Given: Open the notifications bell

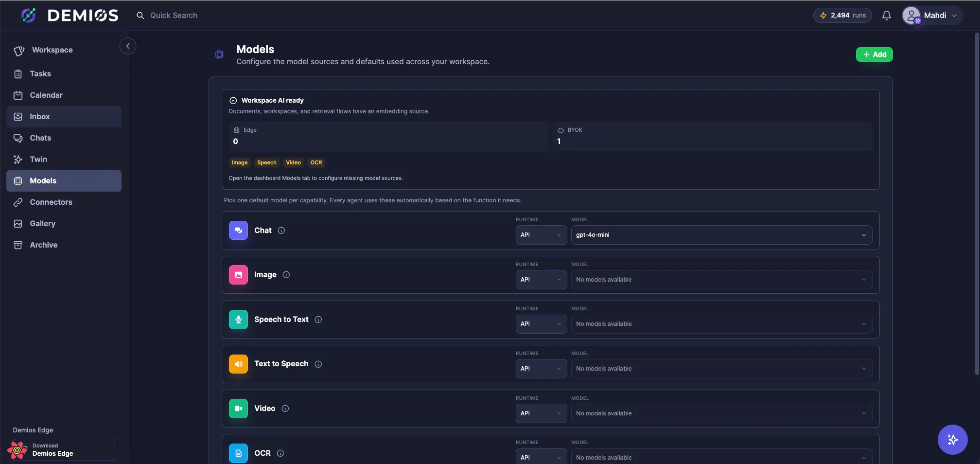Looking at the screenshot, I should [x=887, y=16].
